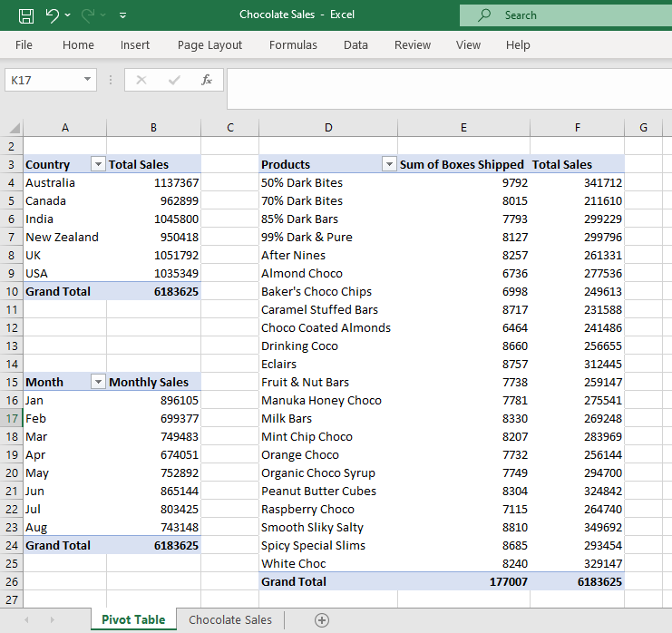Click the Monthly Sales header cell
This screenshot has height=633, width=672.
[153, 382]
